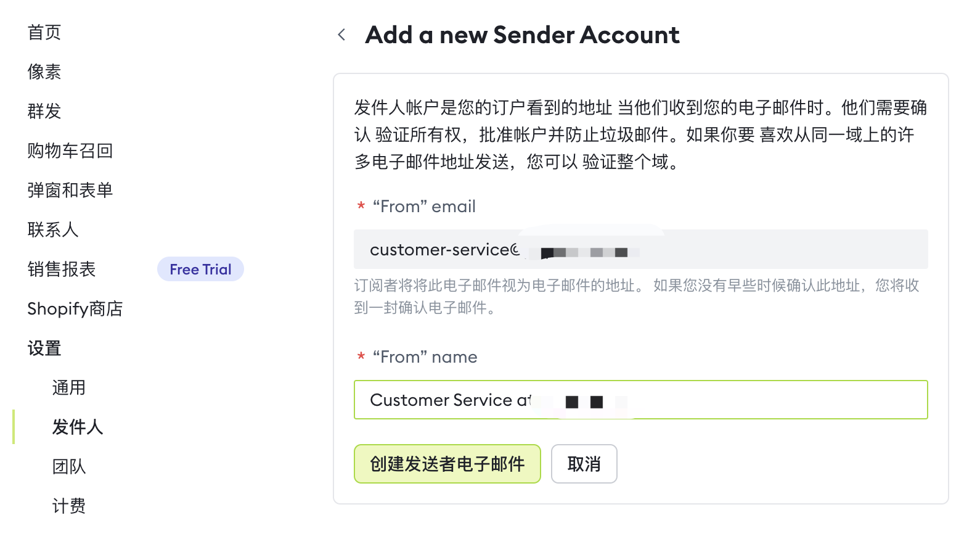Collapse the 设置 settings section
980x544 pixels.
44,348
